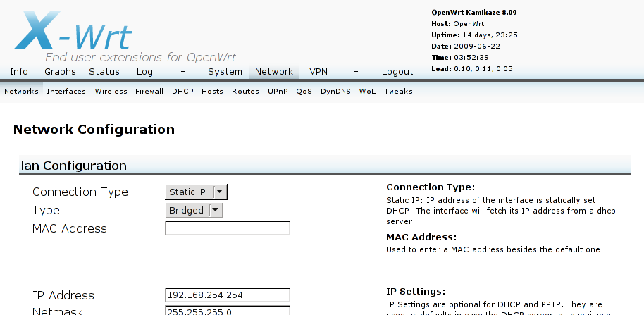This screenshot has width=644, height=315.
Task: Expand the Bridged type dropdown
Action: pos(194,211)
